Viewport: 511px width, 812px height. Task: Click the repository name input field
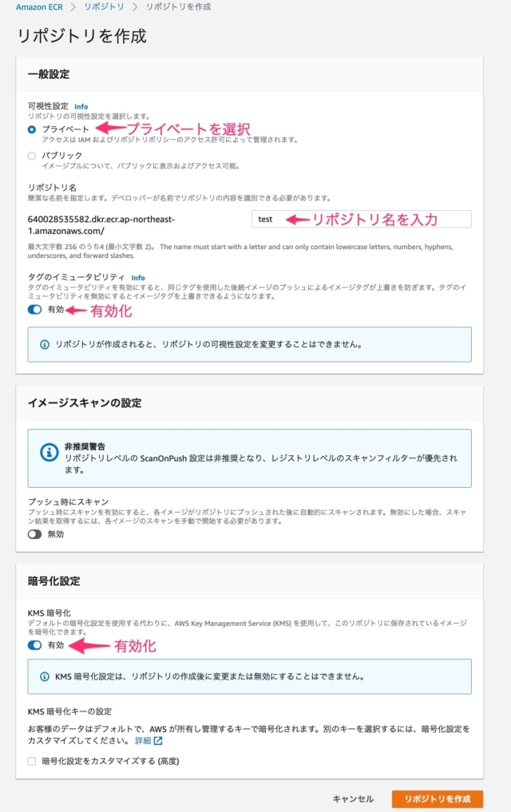click(x=362, y=219)
